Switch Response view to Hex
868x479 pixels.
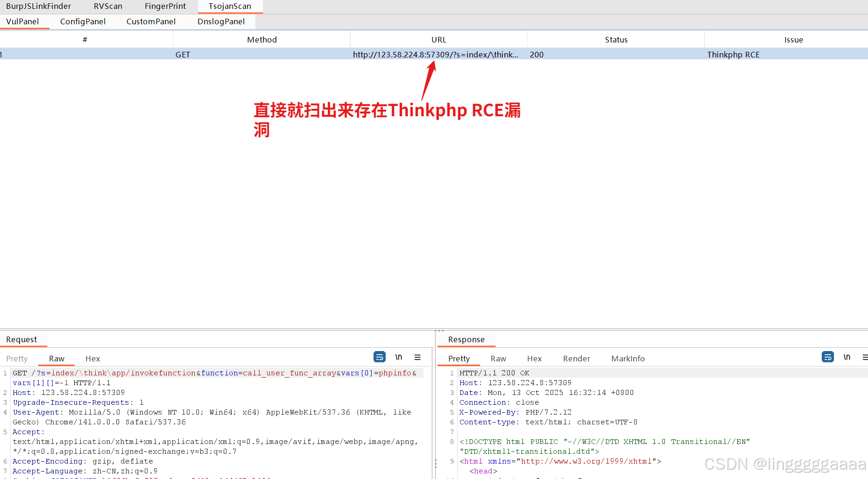tap(534, 359)
